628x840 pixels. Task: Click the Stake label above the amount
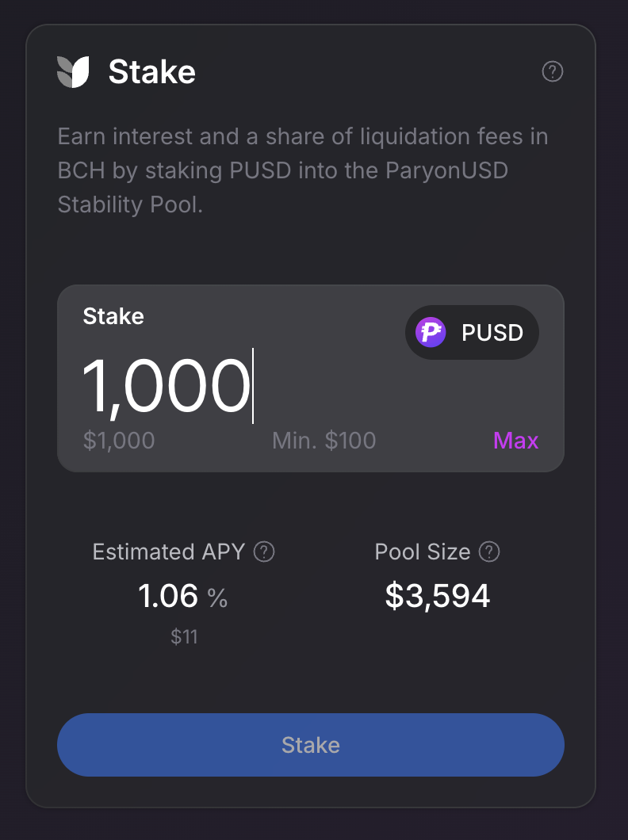point(113,316)
